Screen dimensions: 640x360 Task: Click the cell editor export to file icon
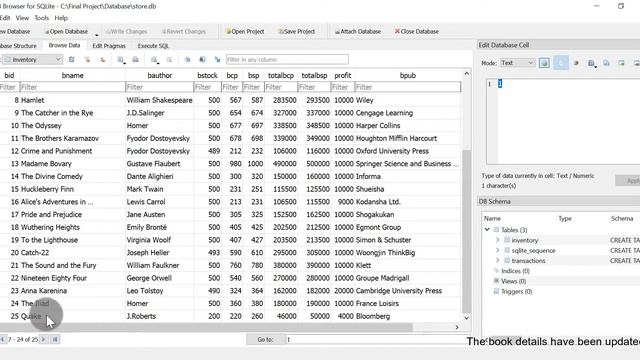[607, 63]
